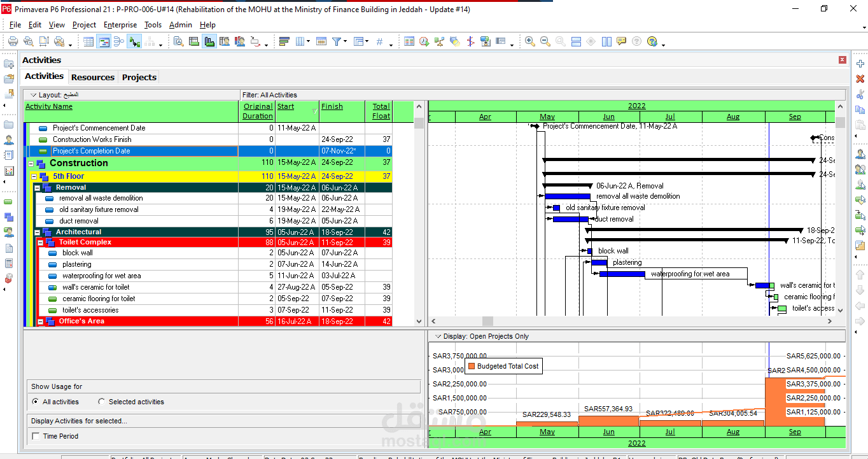
Task: Enable the Time Period checkbox
Action: pos(36,436)
